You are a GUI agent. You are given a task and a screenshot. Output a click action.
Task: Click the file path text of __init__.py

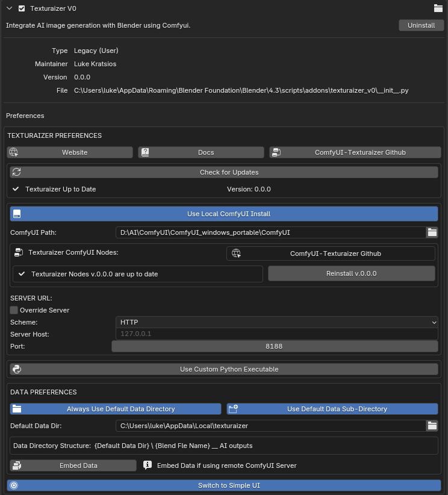click(x=241, y=90)
